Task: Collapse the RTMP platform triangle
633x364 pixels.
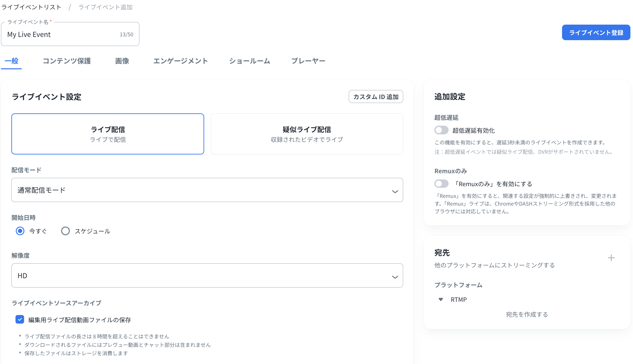Action: 441,300
